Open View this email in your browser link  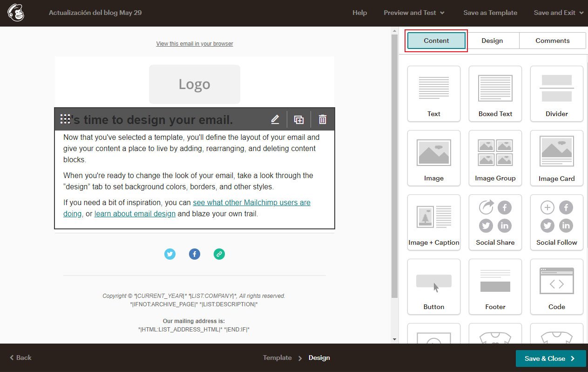tap(195, 44)
